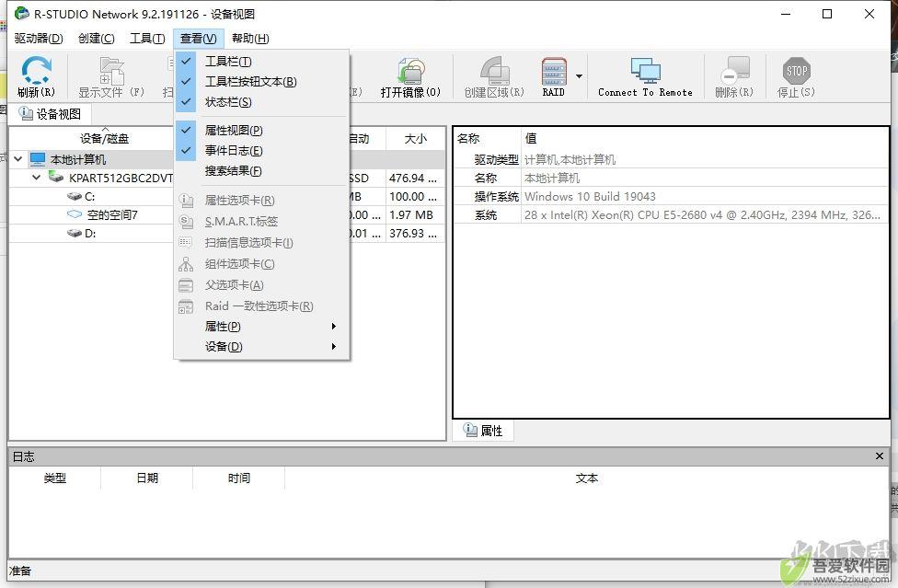Click the R-STUDIO application icon in title bar
898x588 pixels.
coord(21,14)
